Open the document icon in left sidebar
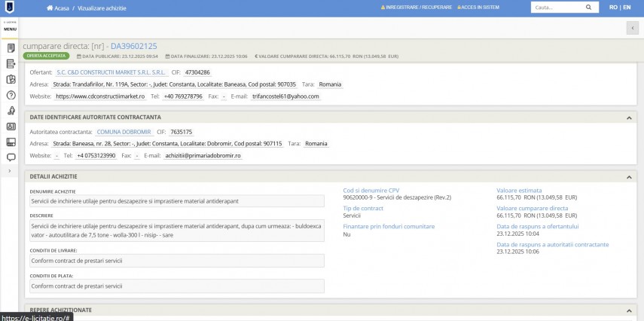 (11, 48)
